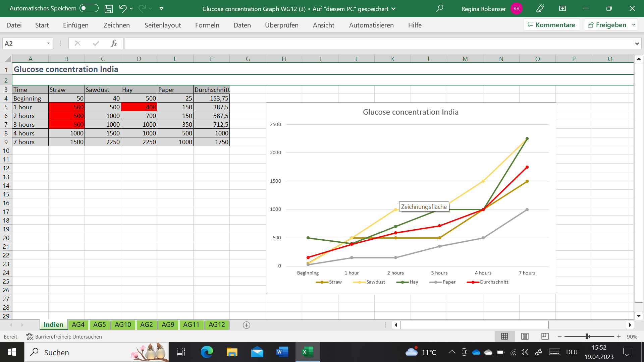644x362 pixels.
Task: Switch to the AG10 sheet tab
Action: coord(123,324)
